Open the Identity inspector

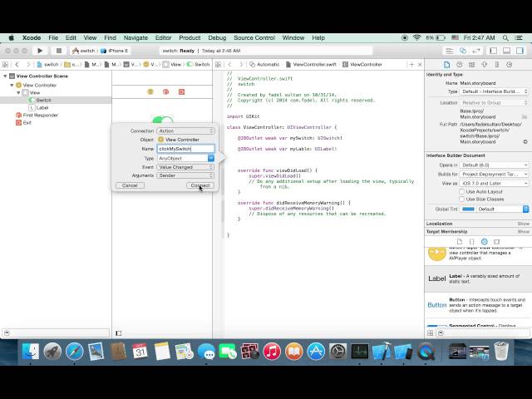(471, 65)
